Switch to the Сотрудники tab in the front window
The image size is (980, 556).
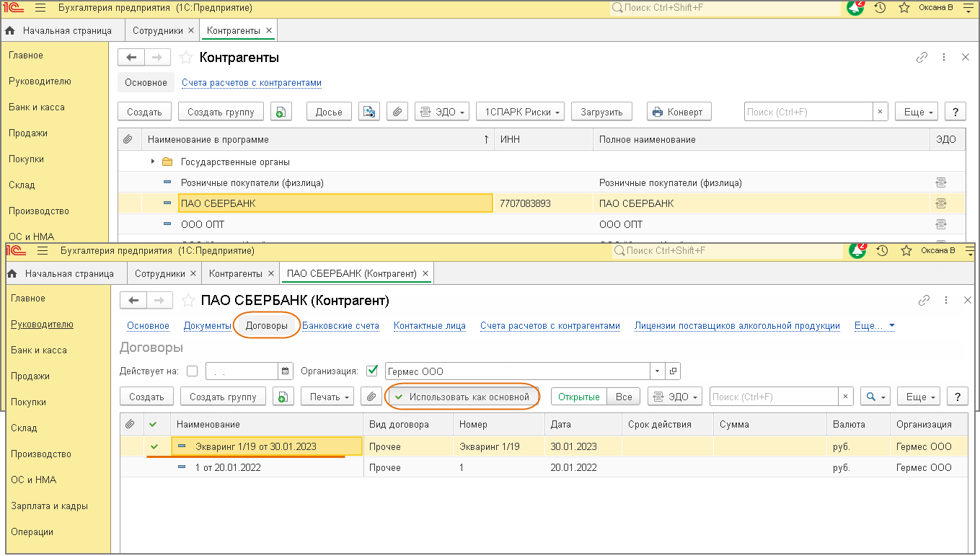coord(159,274)
